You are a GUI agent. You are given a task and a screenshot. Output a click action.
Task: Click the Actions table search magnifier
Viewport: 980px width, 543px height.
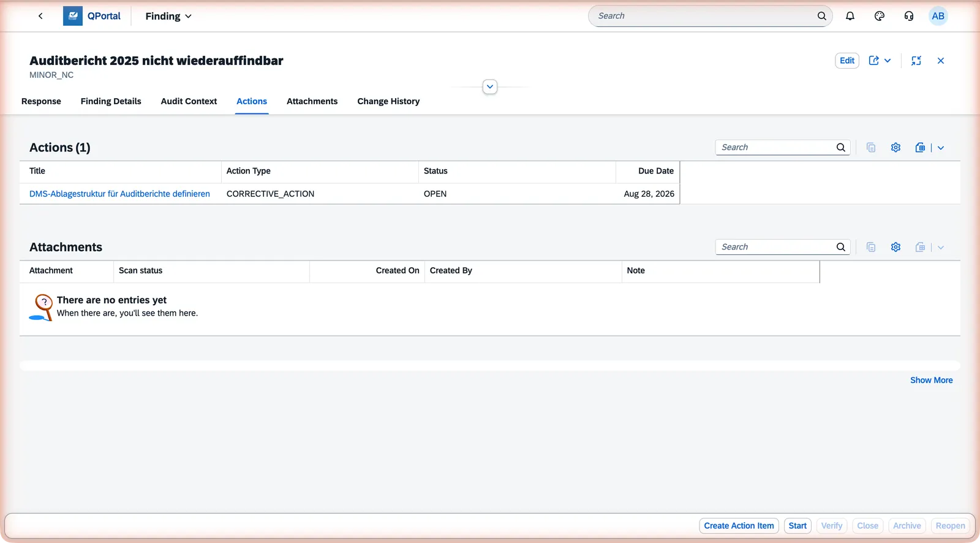tap(841, 147)
